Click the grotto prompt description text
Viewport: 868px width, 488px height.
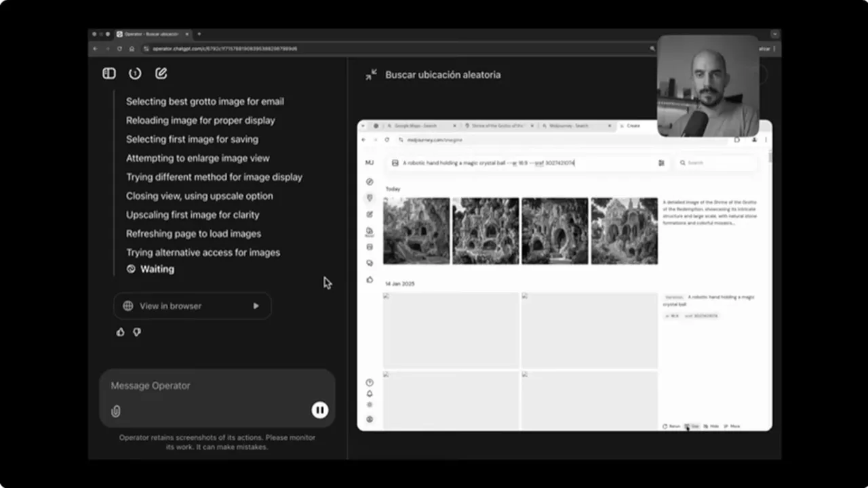[710, 212]
